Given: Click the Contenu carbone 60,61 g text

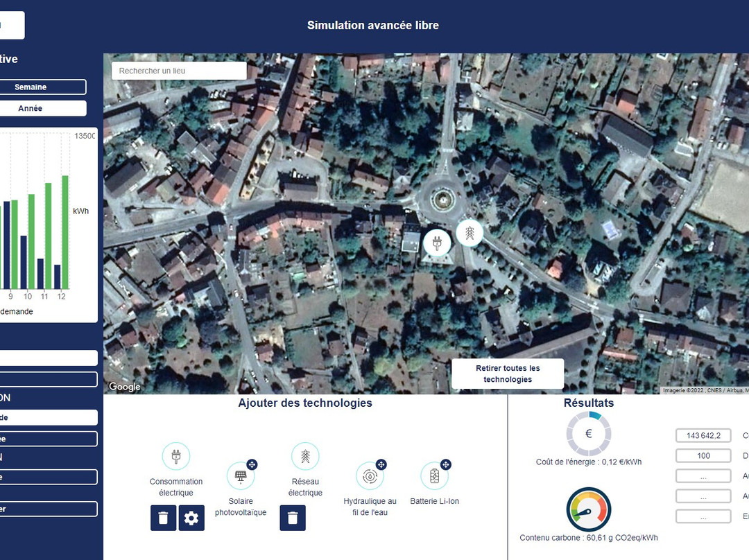Looking at the screenshot, I should (x=589, y=538).
